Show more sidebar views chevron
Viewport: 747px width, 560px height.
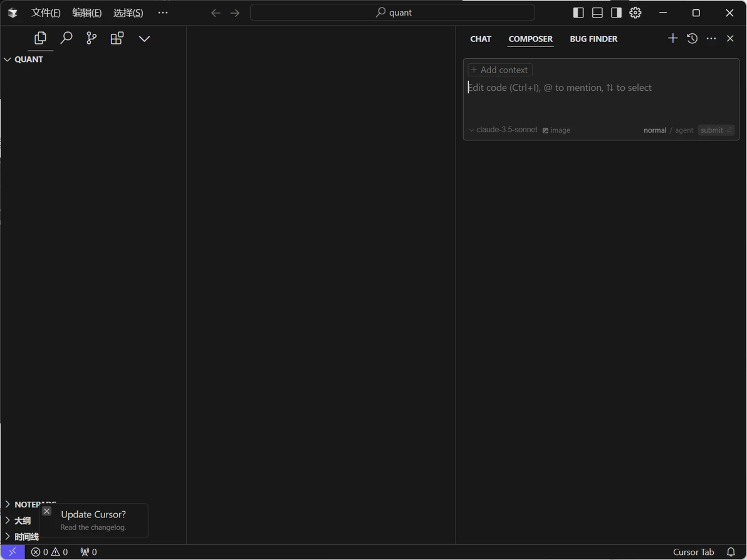(x=144, y=39)
